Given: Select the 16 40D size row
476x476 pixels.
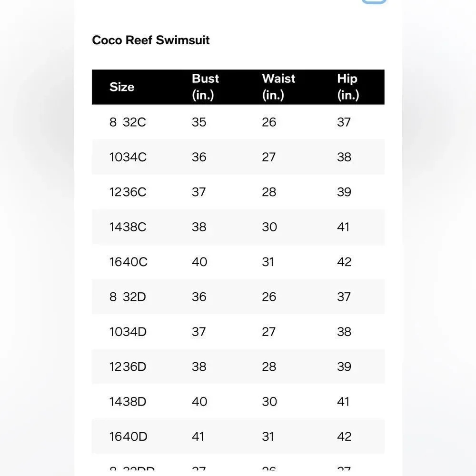Looking at the screenshot, I should click(238, 436).
